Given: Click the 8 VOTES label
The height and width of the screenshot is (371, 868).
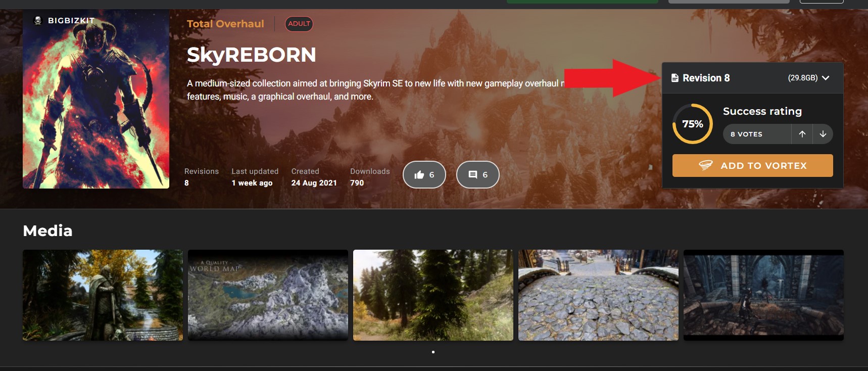Looking at the screenshot, I should click(x=746, y=134).
